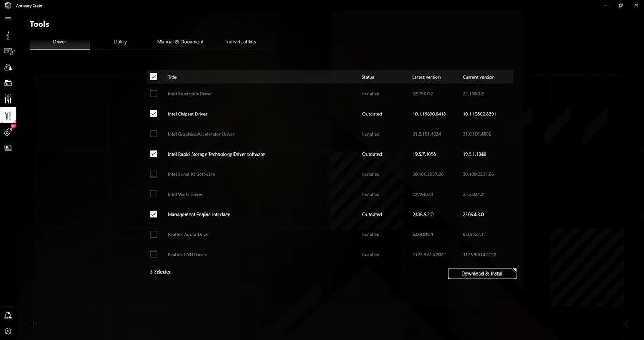This screenshot has height=340, width=644.
Task: Click the Latest version column header
Action: 426,77
